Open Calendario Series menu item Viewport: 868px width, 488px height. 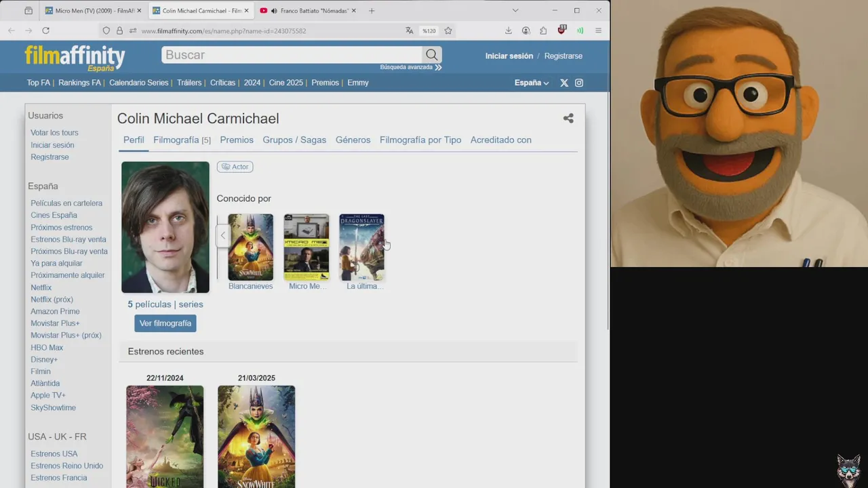click(x=138, y=83)
